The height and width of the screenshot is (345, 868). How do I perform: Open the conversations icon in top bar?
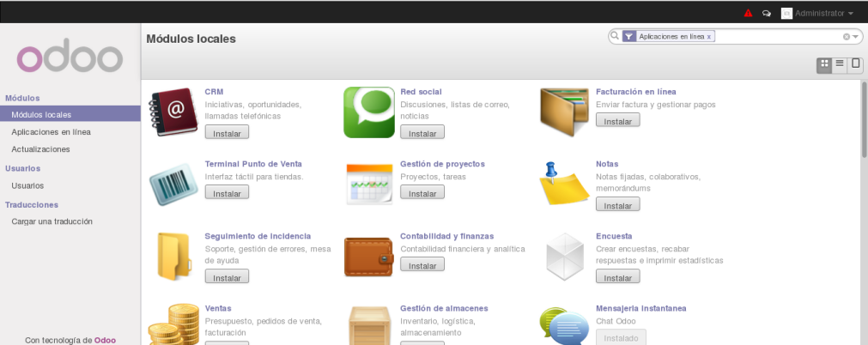[x=767, y=13]
